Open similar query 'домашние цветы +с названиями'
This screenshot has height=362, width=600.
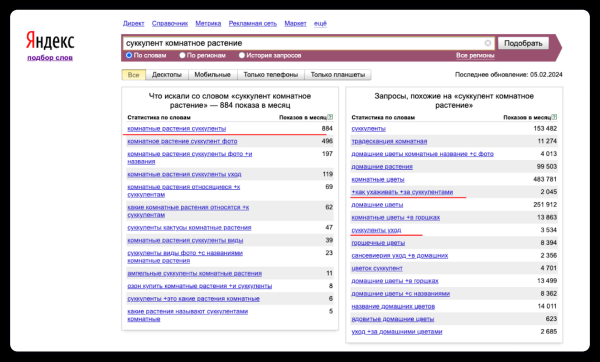coord(401,294)
